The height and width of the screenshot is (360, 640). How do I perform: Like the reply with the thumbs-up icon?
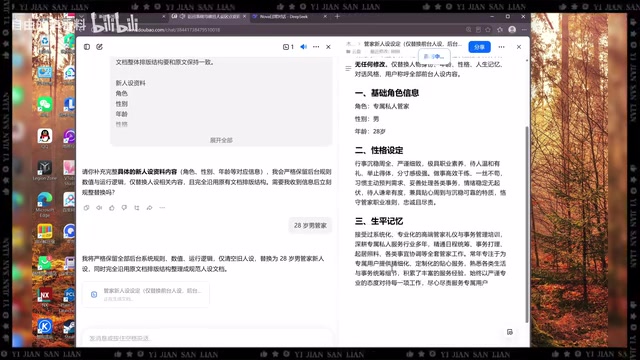(x=112, y=208)
